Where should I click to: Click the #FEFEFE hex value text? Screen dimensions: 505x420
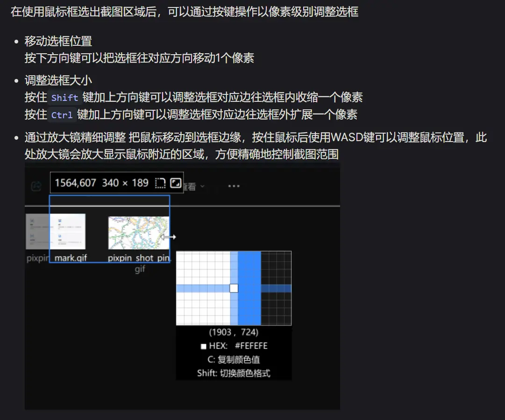coord(251,346)
